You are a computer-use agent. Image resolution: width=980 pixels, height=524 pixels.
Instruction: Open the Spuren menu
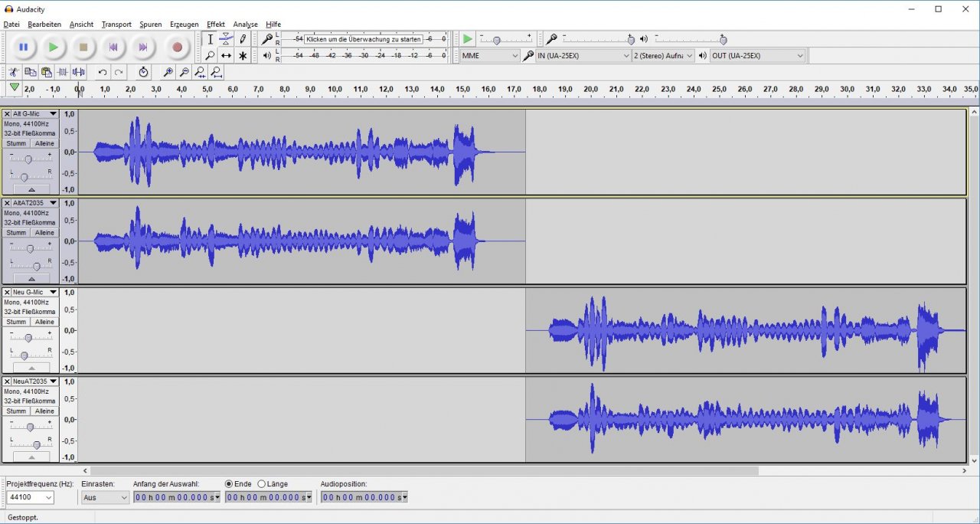pyautogui.click(x=151, y=25)
